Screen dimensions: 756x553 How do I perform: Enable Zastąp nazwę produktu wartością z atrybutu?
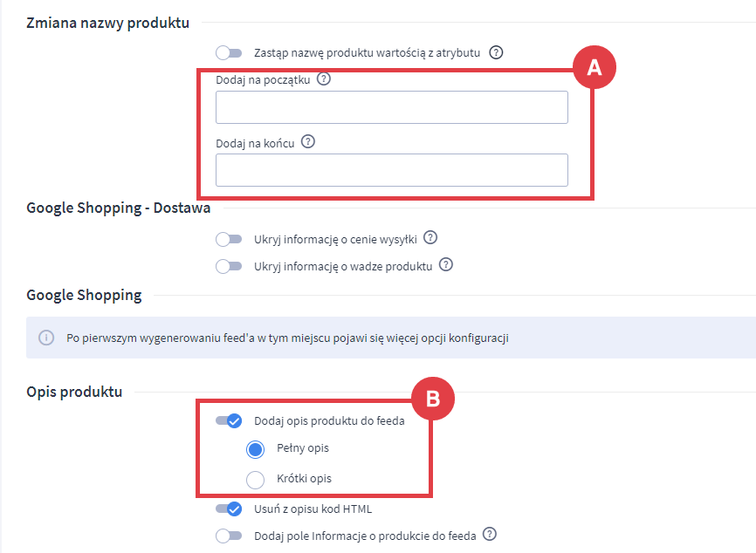click(229, 53)
